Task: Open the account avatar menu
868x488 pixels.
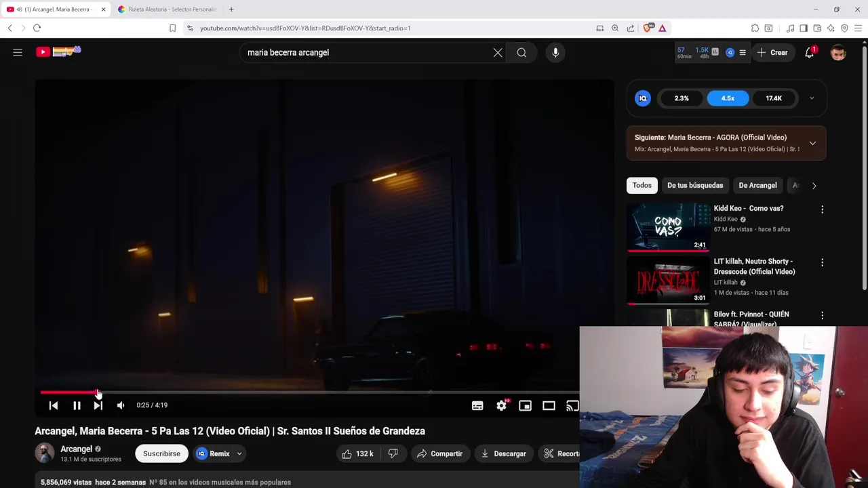Action: [838, 52]
